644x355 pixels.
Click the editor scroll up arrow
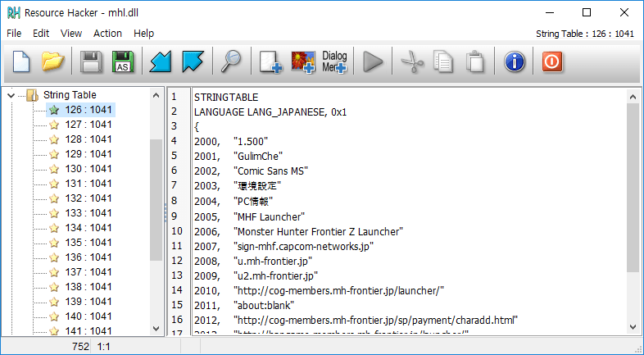click(633, 97)
